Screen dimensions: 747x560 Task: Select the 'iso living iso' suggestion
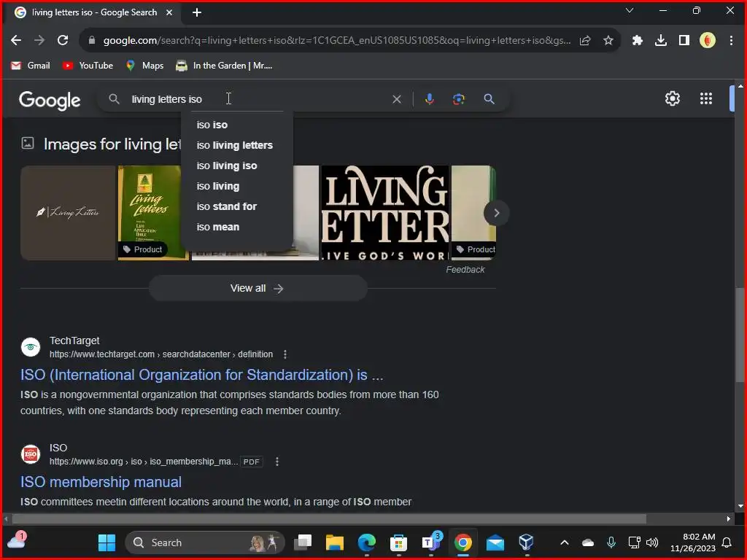[x=237, y=166]
